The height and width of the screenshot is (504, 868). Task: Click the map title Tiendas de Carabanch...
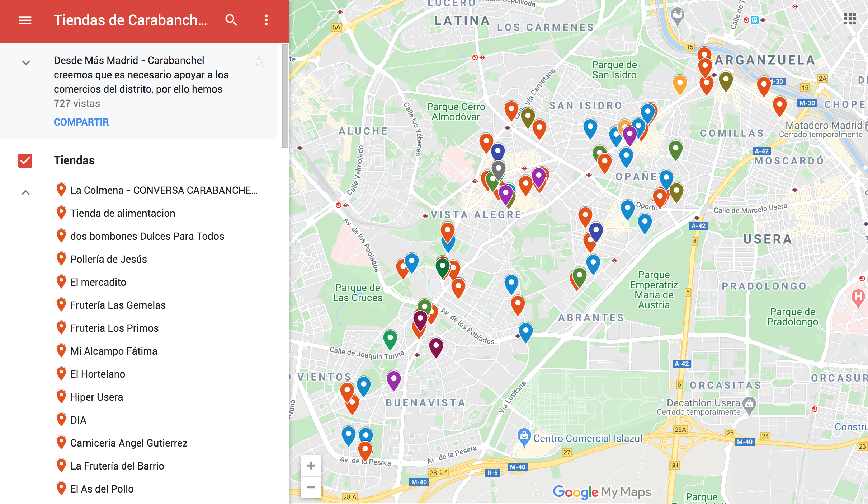coord(130,20)
